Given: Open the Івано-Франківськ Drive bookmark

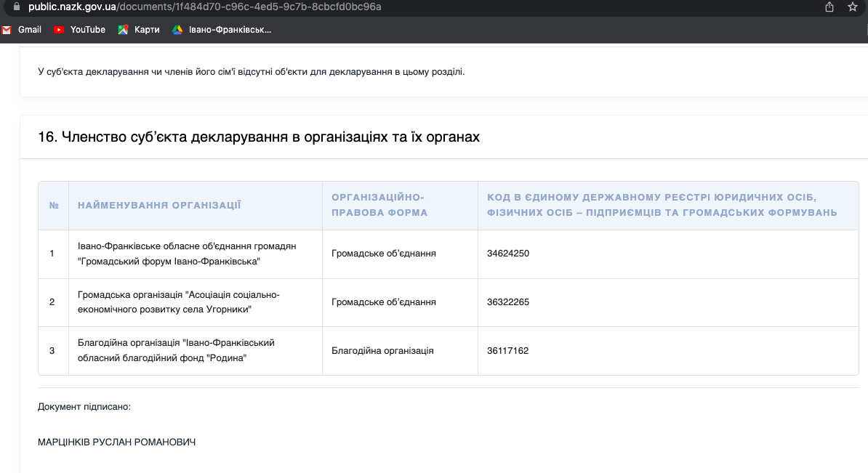Looking at the screenshot, I should click(x=222, y=30).
